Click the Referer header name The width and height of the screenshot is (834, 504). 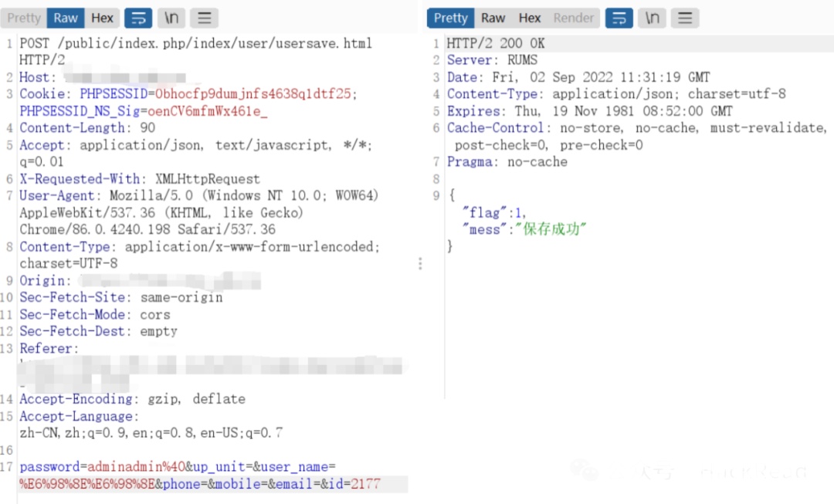tap(46, 349)
